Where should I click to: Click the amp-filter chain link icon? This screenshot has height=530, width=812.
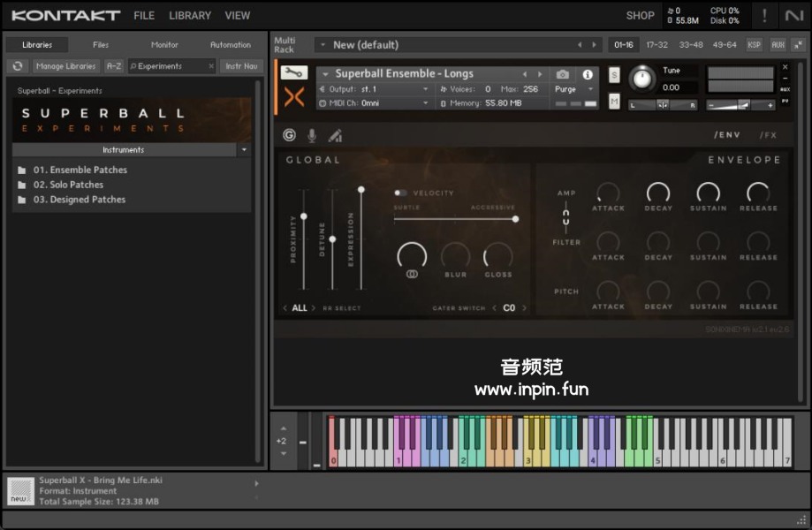point(566,217)
